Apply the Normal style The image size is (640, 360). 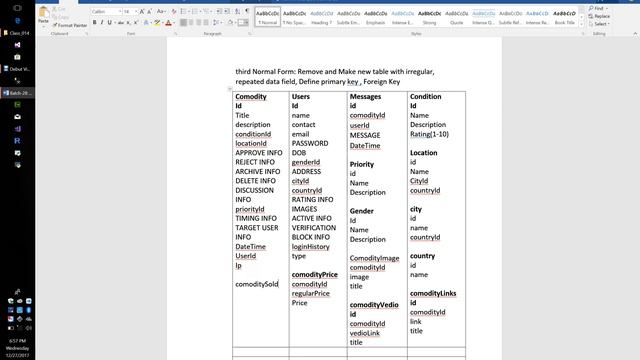tap(267, 17)
